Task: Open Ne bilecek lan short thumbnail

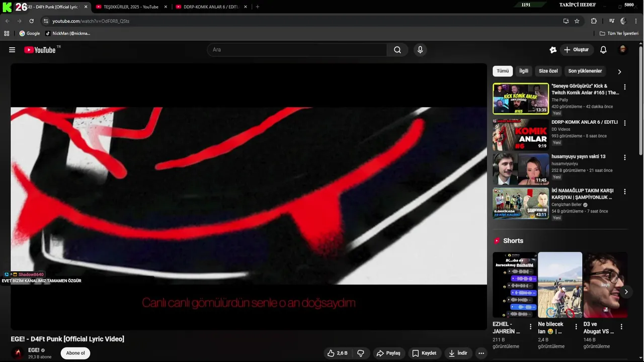Action: tap(560, 285)
